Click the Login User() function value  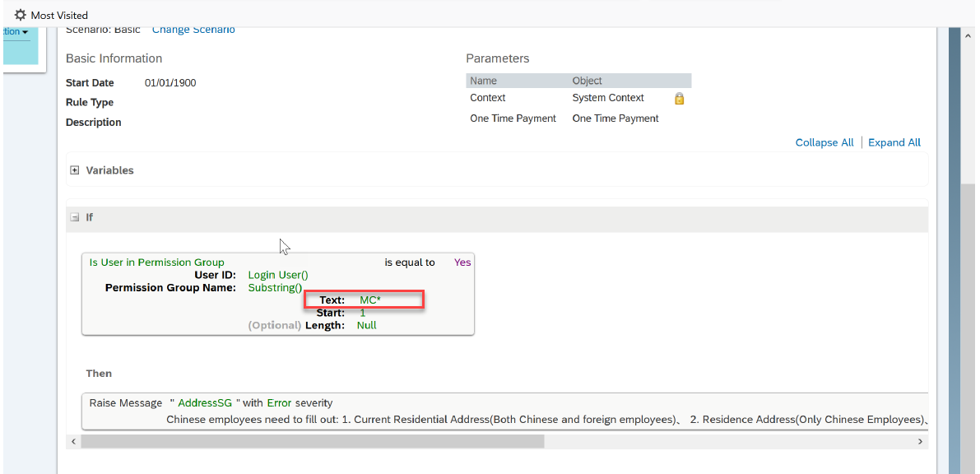278,275
